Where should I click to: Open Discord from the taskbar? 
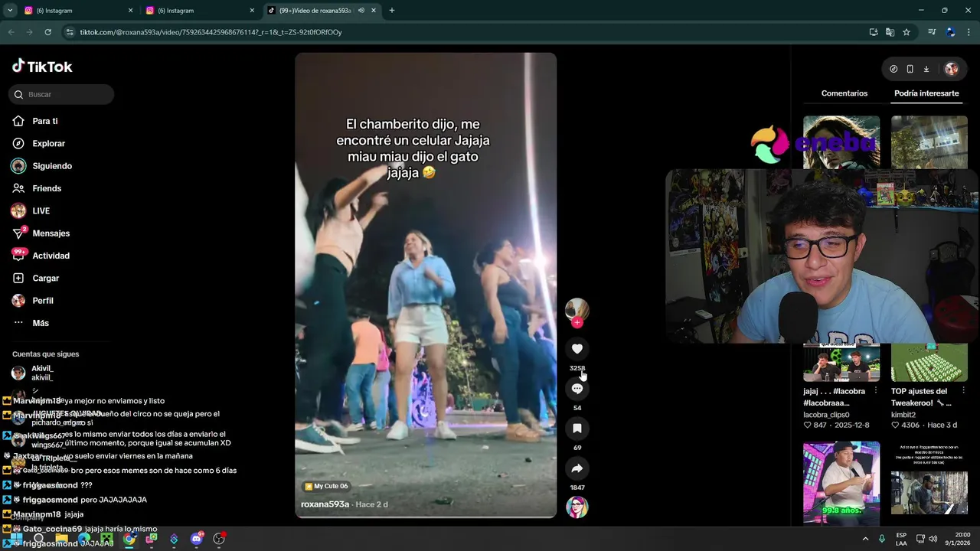(x=197, y=539)
